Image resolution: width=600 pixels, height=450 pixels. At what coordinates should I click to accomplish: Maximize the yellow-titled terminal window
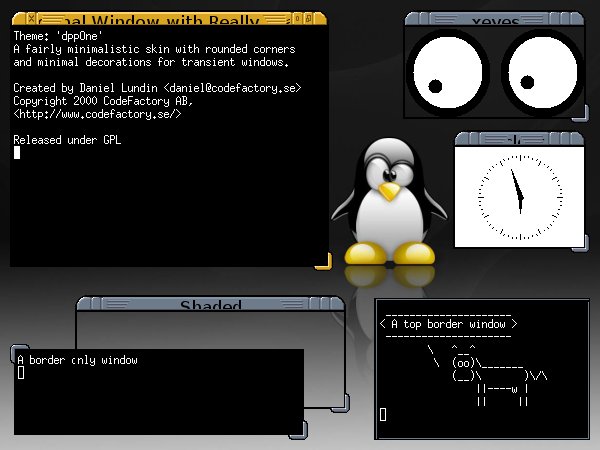click(x=308, y=18)
